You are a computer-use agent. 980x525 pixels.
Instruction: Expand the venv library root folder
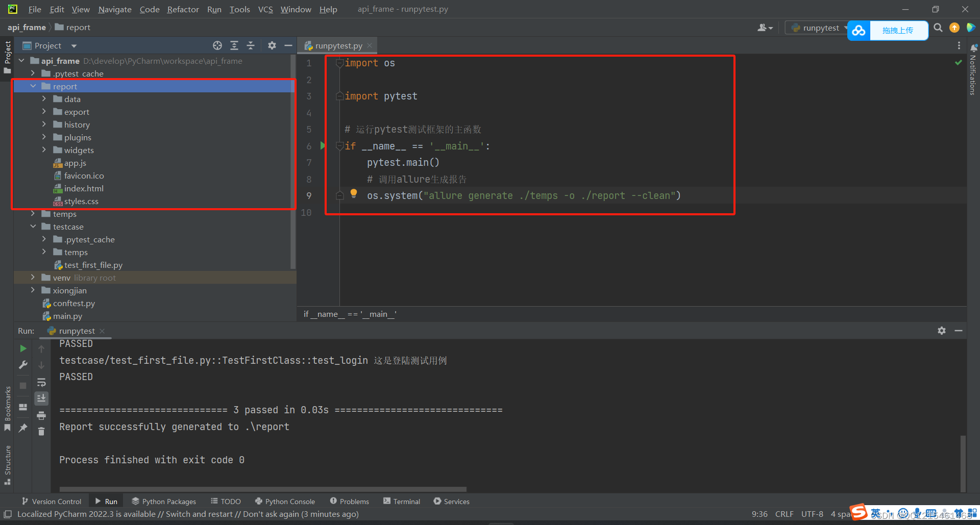point(33,278)
